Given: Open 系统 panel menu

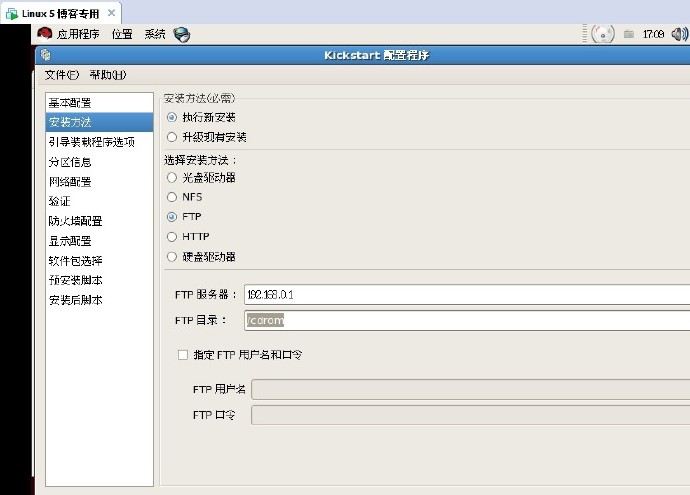Looking at the screenshot, I should (x=155, y=34).
